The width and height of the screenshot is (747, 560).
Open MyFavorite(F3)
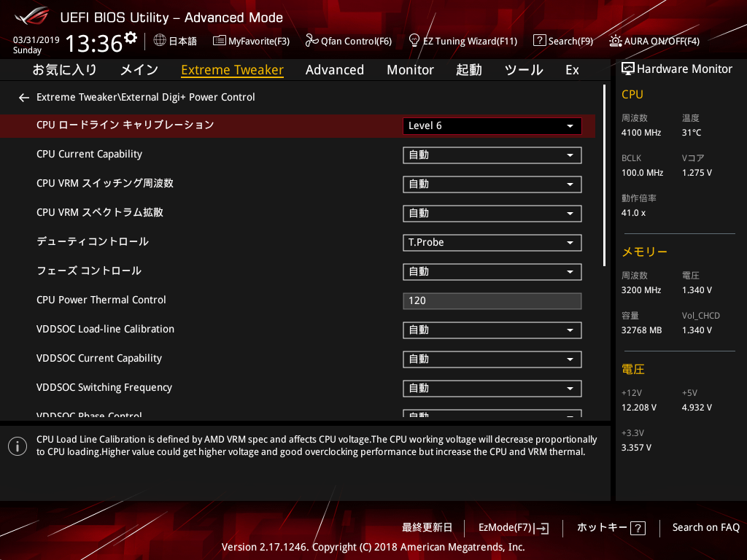pyautogui.click(x=251, y=41)
